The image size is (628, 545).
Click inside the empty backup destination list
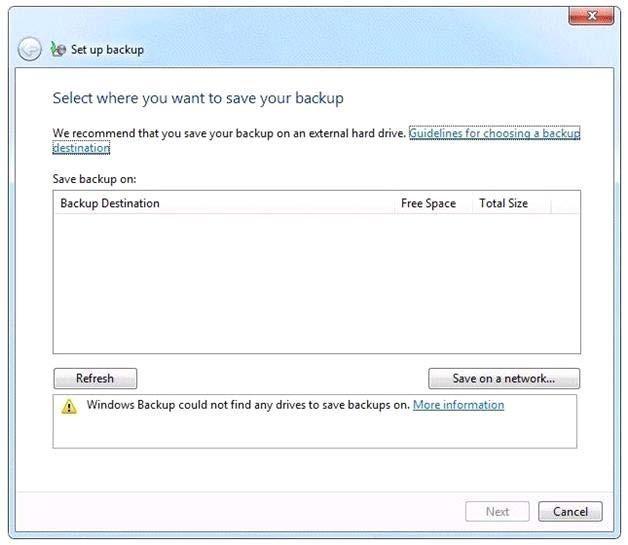click(x=316, y=283)
